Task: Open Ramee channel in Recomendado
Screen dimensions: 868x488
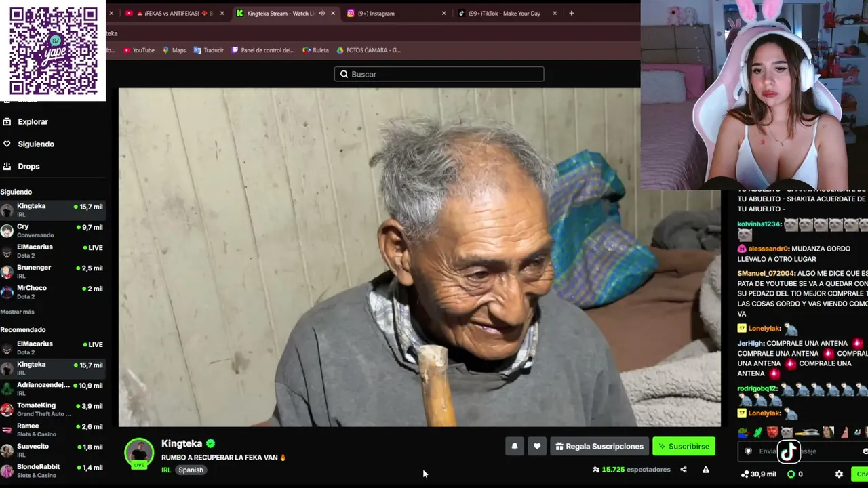Action: tap(53, 430)
